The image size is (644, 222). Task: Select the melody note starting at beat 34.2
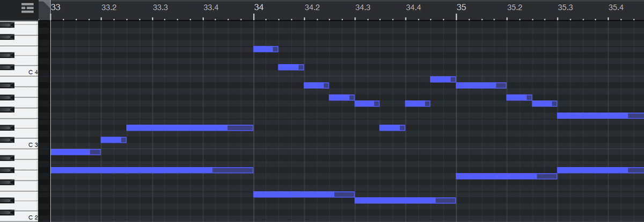click(317, 85)
